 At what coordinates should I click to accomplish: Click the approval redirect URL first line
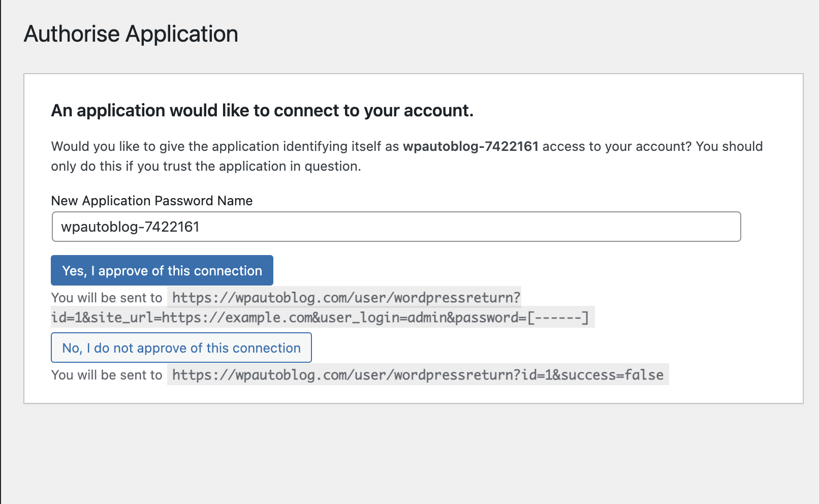pos(346,298)
